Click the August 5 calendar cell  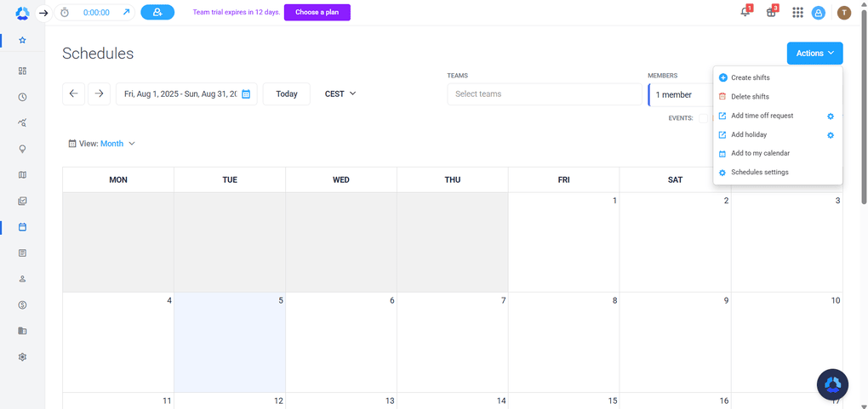coord(230,343)
